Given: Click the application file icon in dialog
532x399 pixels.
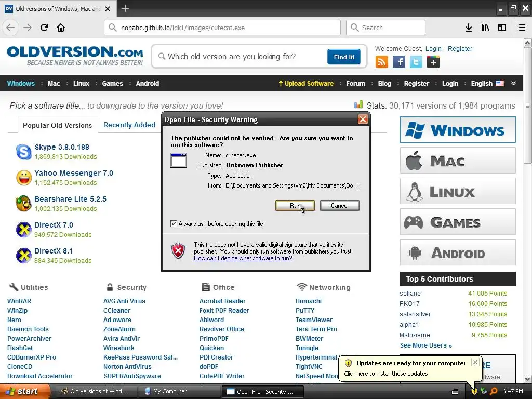Looking at the screenshot, I should (179, 160).
